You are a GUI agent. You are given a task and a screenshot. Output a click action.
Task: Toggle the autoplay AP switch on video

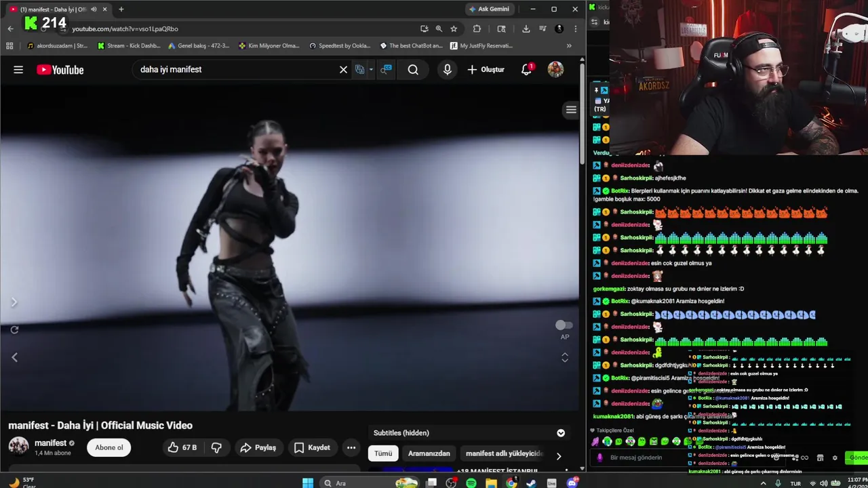(x=564, y=326)
